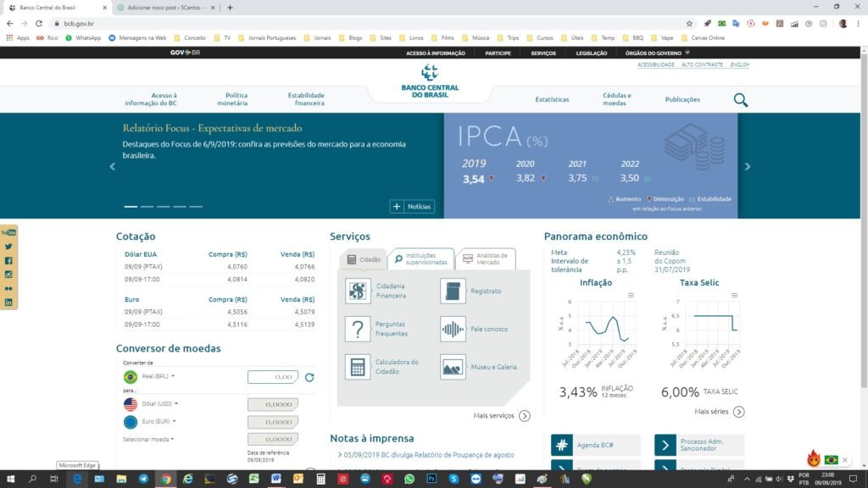Open the Cidadania Financeira service icon
The width and height of the screenshot is (868, 488).
[x=358, y=291]
